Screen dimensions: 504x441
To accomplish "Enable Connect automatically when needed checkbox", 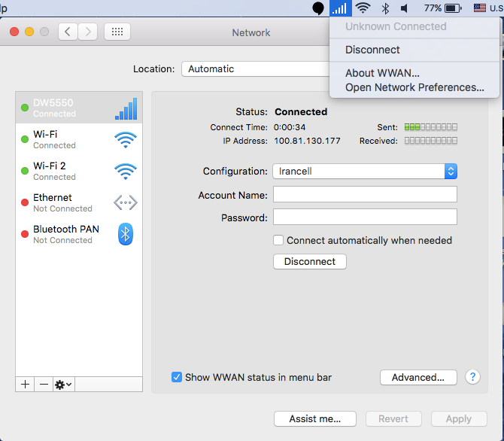I will [x=278, y=240].
